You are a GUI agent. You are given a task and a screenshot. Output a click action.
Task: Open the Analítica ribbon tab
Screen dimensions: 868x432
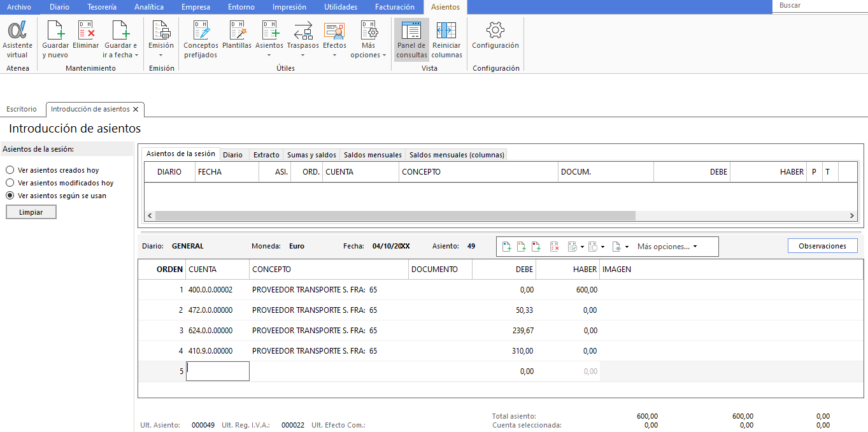pyautogui.click(x=149, y=7)
